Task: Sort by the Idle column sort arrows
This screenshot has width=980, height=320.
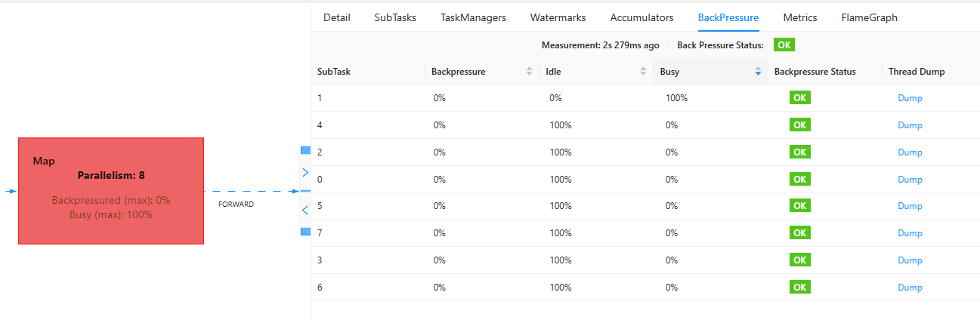Action: tap(644, 72)
